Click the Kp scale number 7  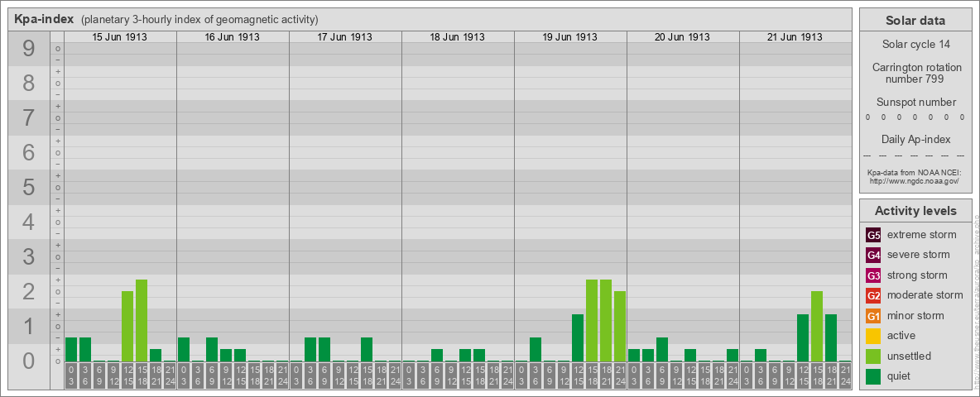click(29, 118)
